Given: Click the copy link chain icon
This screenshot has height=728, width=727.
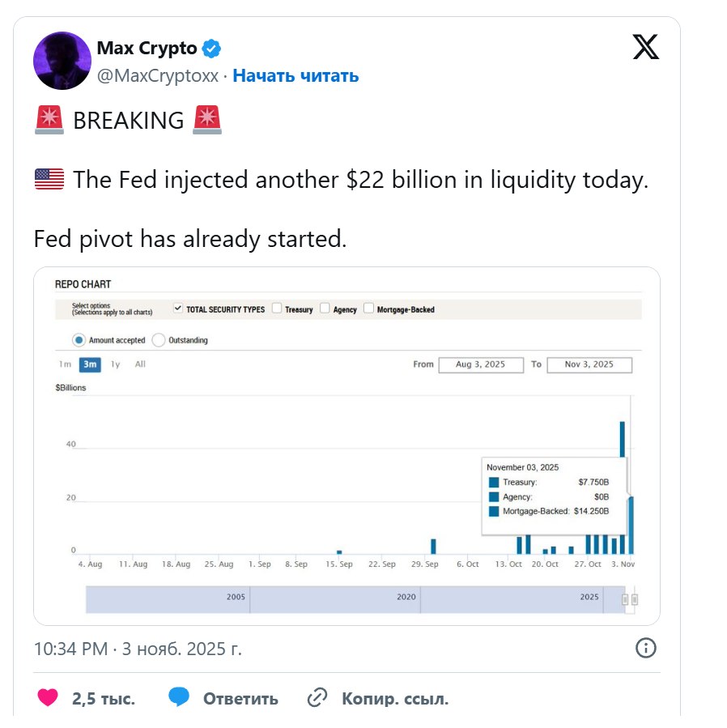Looking at the screenshot, I should coord(317,698).
